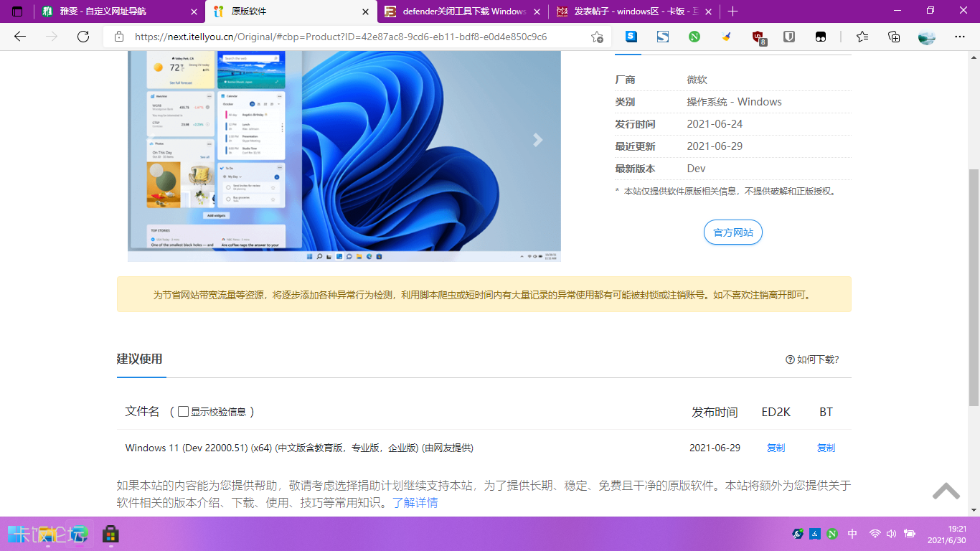The image size is (980, 551).
Task: Open the first blue S extension
Action: 631,37
